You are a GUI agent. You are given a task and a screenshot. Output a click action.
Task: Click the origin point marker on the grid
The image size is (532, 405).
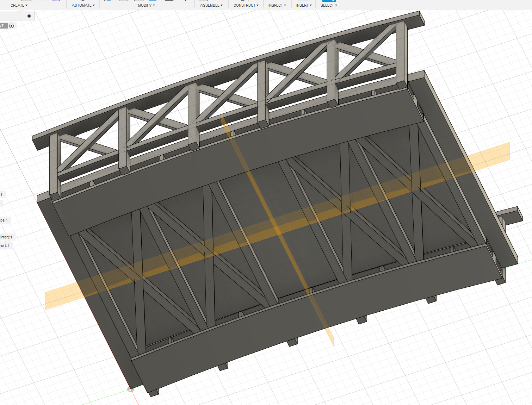pos(131,389)
